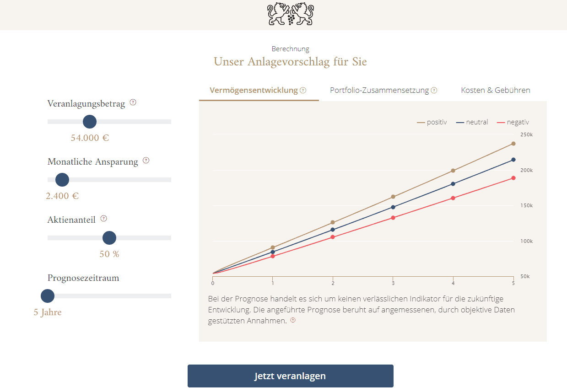Click the neutral data point at year 3

pos(393,207)
